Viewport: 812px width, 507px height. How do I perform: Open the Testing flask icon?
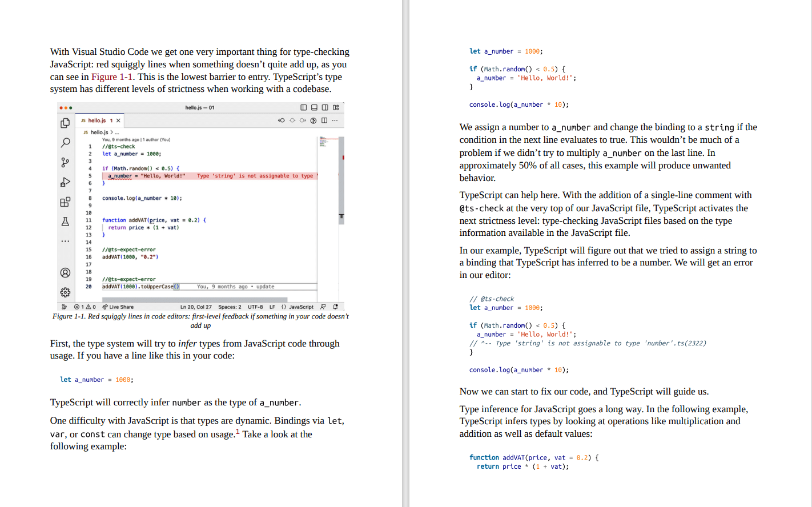point(65,222)
